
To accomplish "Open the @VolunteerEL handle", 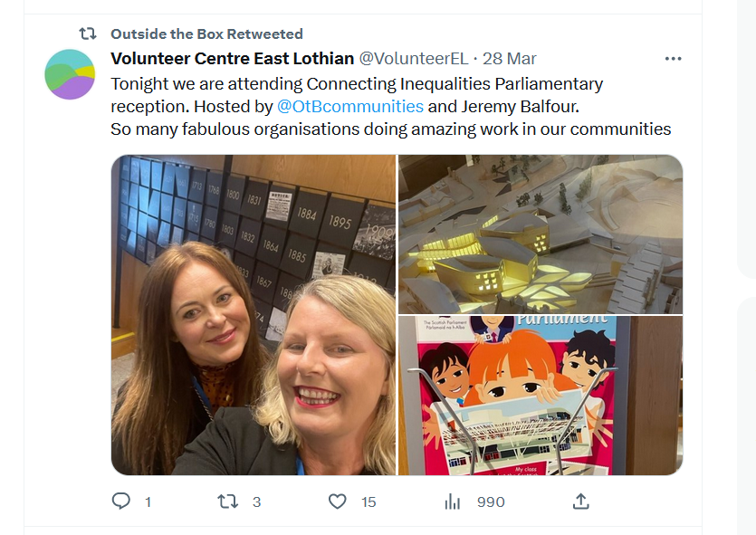I will [414, 58].
